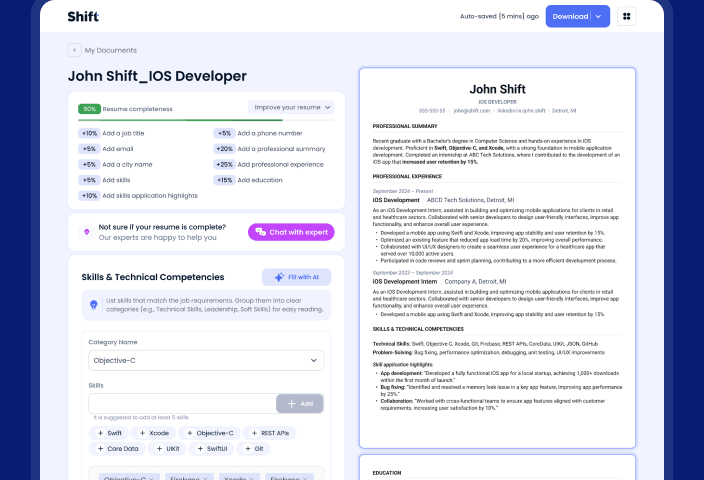Click ABCD Tech Solutions, Detroit, MI text
This screenshot has height=480, width=704.
pyautogui.click(x=471, y=200)
